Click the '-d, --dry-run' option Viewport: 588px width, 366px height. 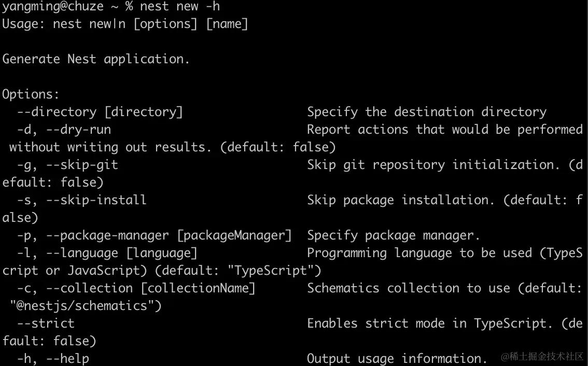pyautogui.click(x=64, y=130)
